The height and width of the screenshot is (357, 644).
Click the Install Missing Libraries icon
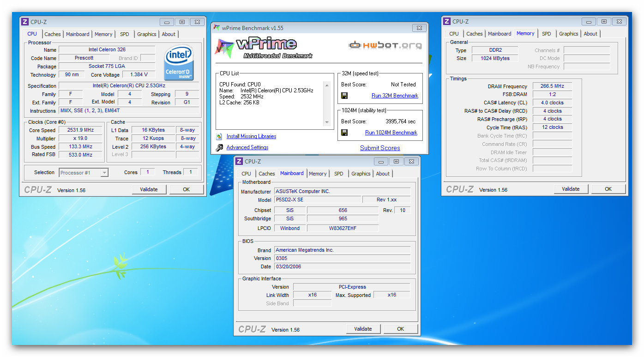[x=219, y=136]
